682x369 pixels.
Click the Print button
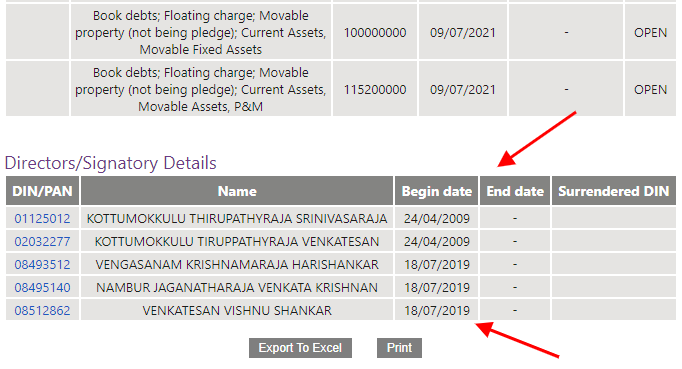(x=399, y=348)
